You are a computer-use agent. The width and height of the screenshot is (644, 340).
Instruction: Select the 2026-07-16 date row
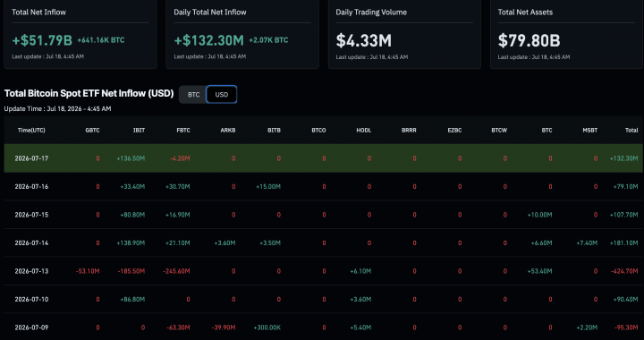coord(324,186)
